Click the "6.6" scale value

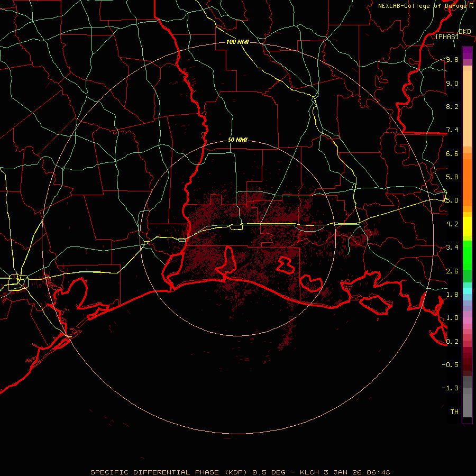[x=452, y=153]
